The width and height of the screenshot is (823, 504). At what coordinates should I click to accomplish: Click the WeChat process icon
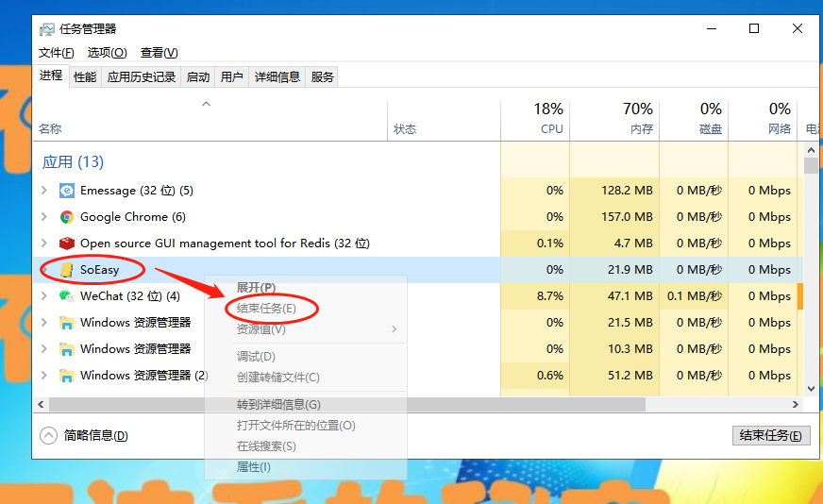click(67, 296)
